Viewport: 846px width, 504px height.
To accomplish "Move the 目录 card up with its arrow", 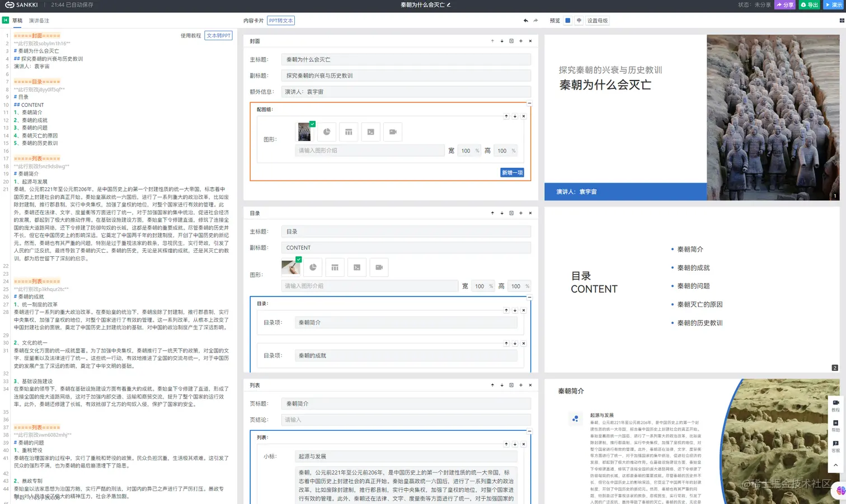I will 492,213.
